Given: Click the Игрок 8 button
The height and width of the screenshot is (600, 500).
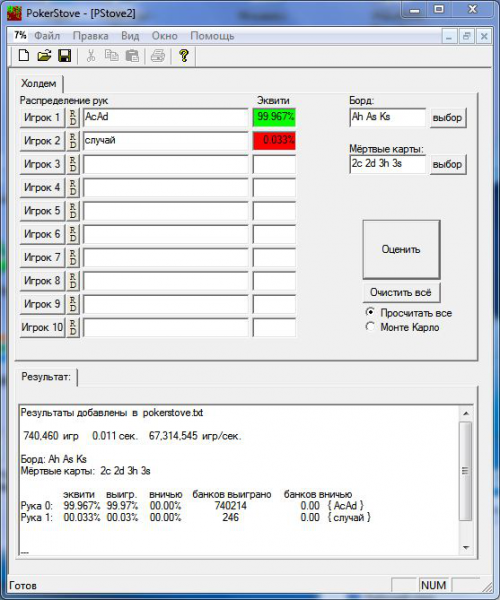Looking at the screenshot, I should [42, 281].
